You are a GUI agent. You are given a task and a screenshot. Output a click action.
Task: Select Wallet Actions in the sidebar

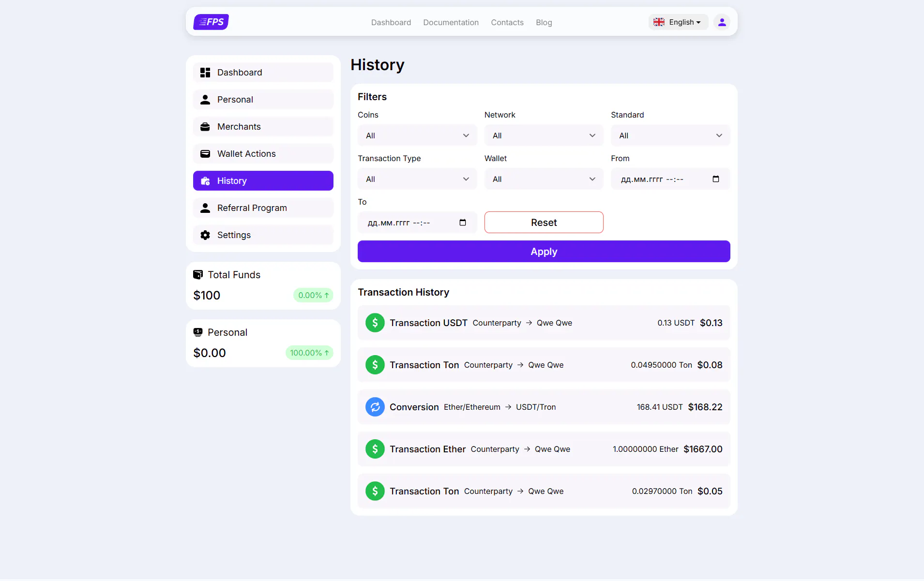click(263, 154)
